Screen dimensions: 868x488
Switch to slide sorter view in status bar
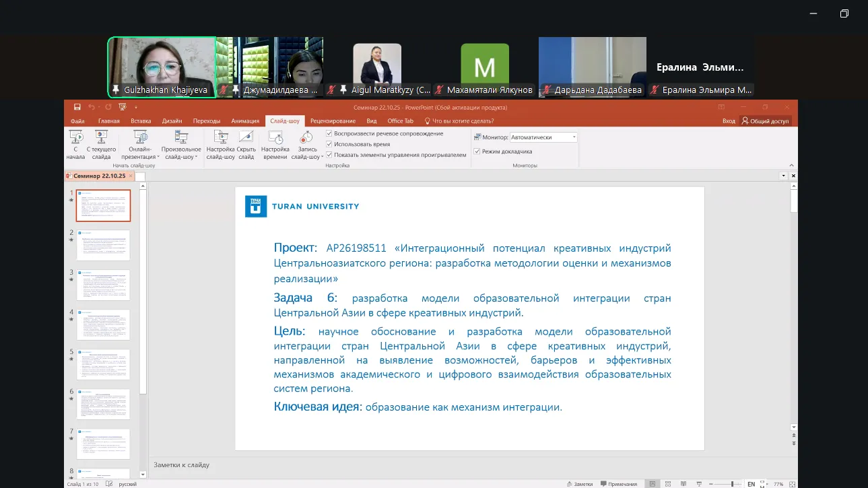pyautogui.click(x=669, y=484)
